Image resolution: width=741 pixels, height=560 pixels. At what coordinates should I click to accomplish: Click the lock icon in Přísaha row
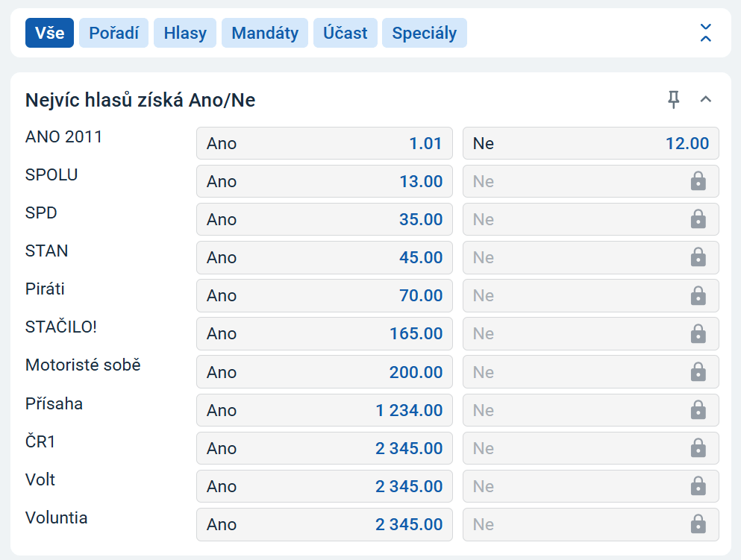[x=698, y=410]
